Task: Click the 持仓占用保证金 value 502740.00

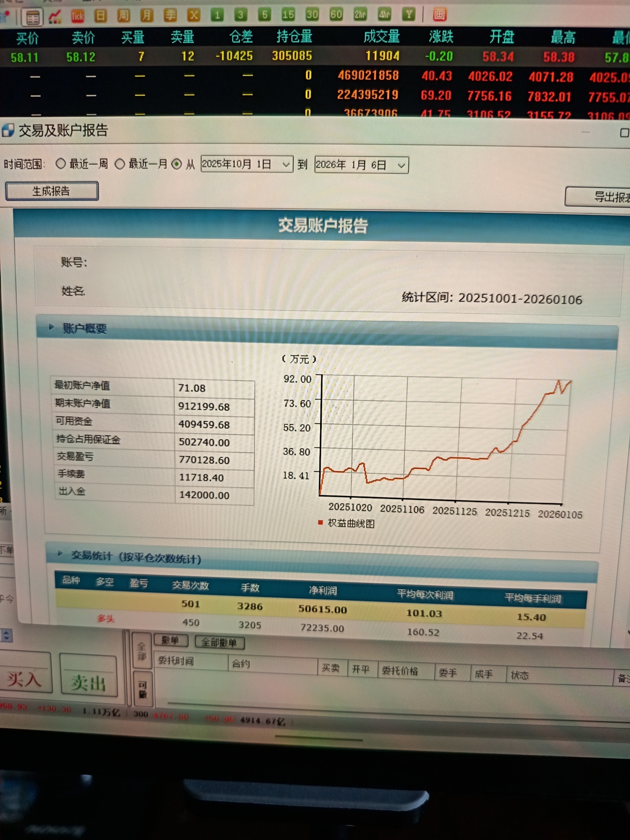Action: pyautogui.click(x=204, y=442)
